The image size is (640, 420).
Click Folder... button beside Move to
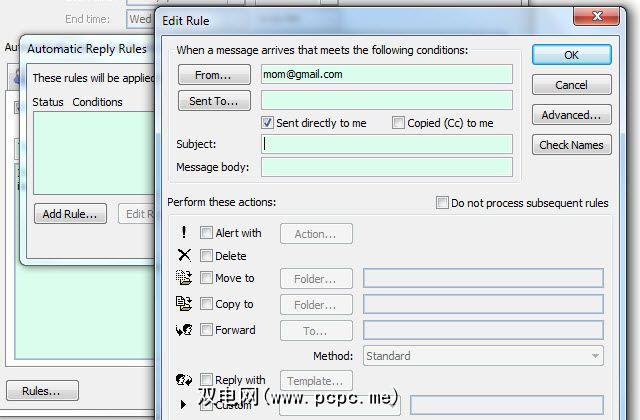click(316, 279)
